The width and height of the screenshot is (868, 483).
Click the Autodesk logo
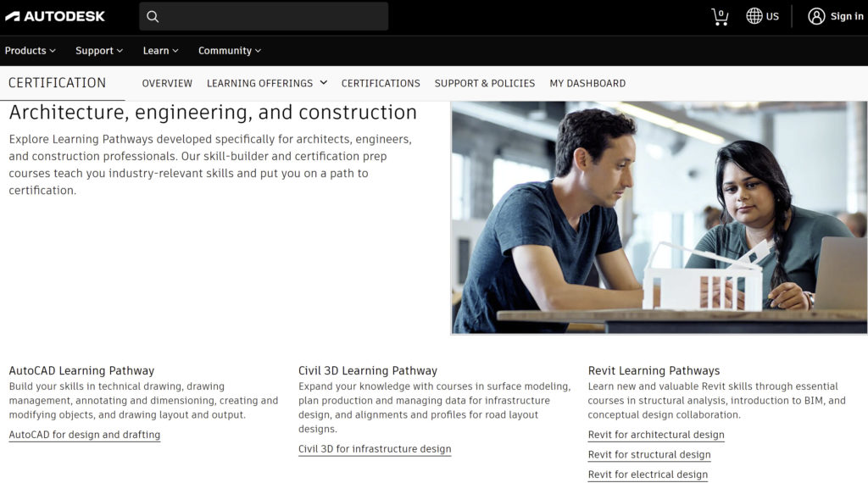click(x=55, y=17)
